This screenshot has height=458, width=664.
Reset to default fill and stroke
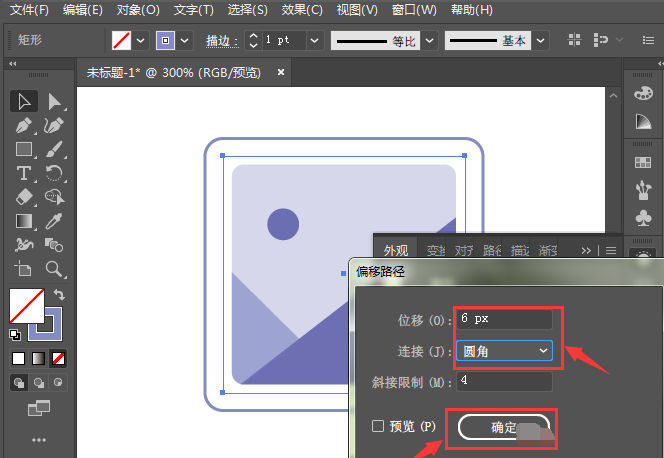(x=15, y=335)
